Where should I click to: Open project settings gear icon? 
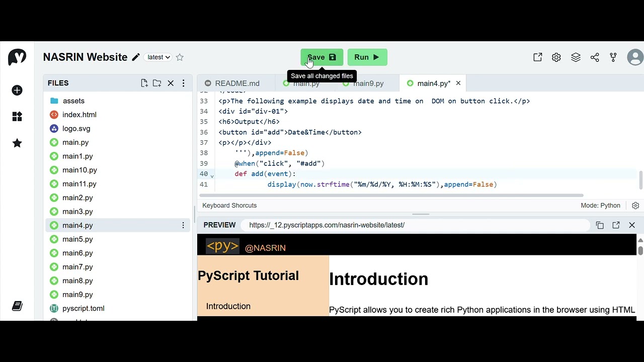(x=556, y=57)
